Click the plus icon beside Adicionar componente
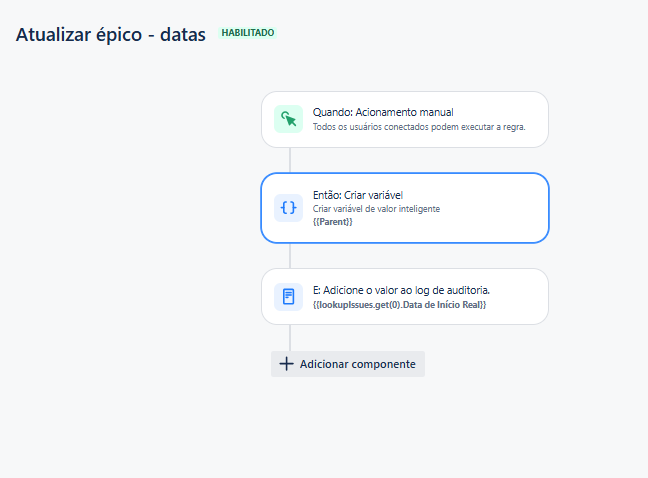Screen dimensions: 648x478 [286, 364]
